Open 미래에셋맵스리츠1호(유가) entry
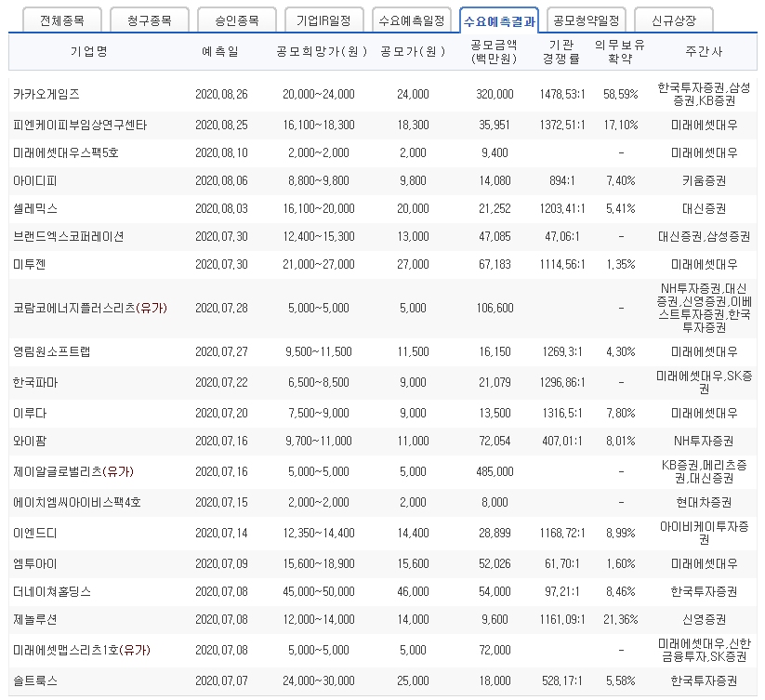 pyautogui.click(x=82, y=650)
